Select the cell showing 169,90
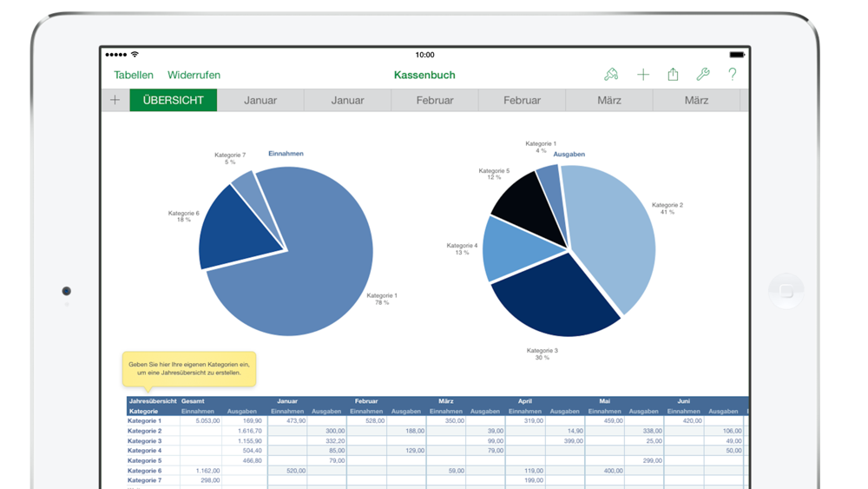Image resolution: width=868 pixels, height=489 pixels. point(245,421)
